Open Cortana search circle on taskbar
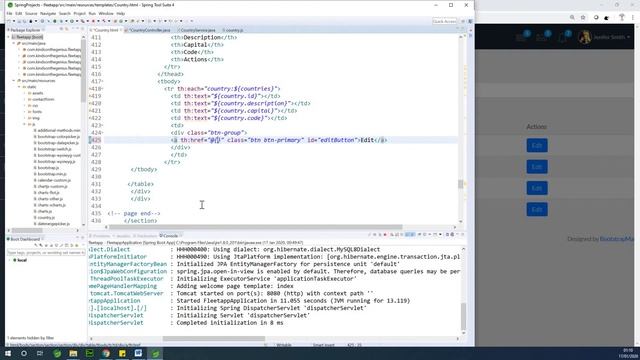The image size is (640, 360). (24, 353)
